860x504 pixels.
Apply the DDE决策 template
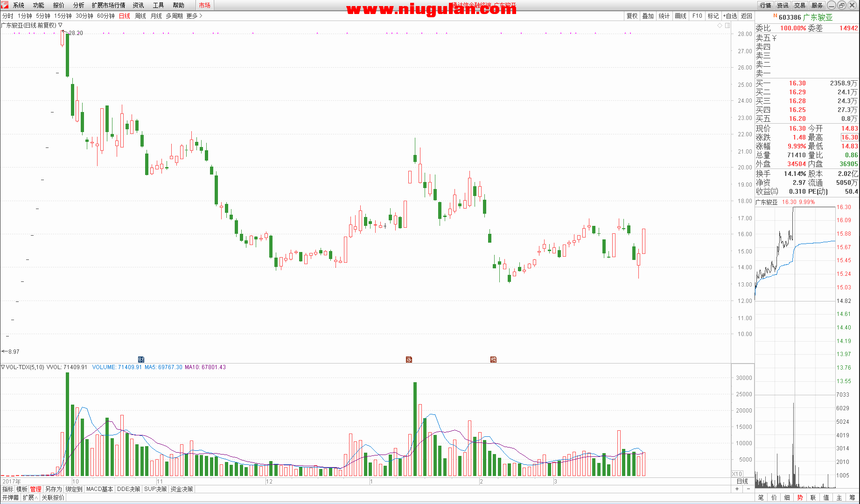pyautogui.click(x=129, y=489)
